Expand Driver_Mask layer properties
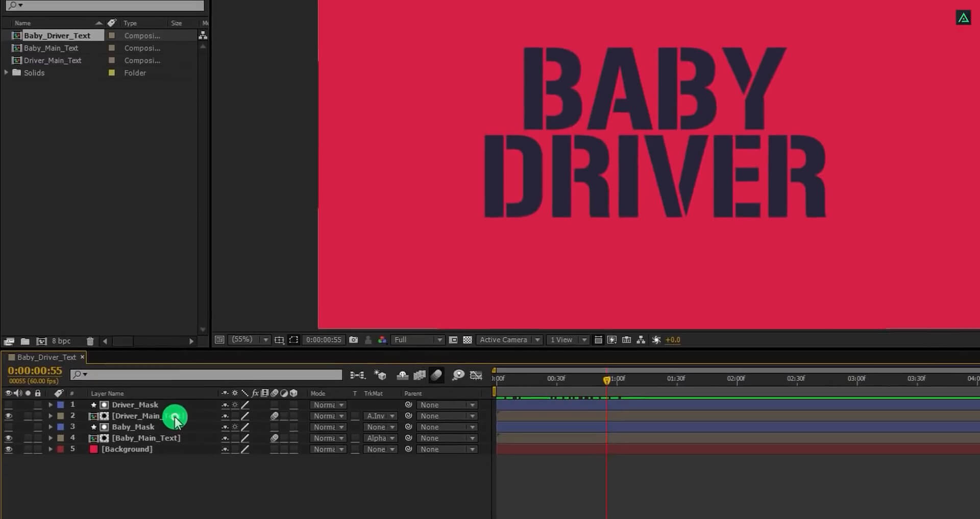Image resolution: width=980 pixels, height=519 pixels. click(x=50, y=405)
